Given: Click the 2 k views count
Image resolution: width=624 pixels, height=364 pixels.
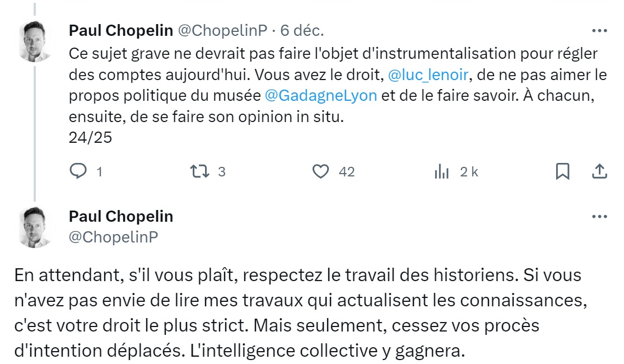Looking at the screenshot, I should pyautogui.click(x=469, y=172).
